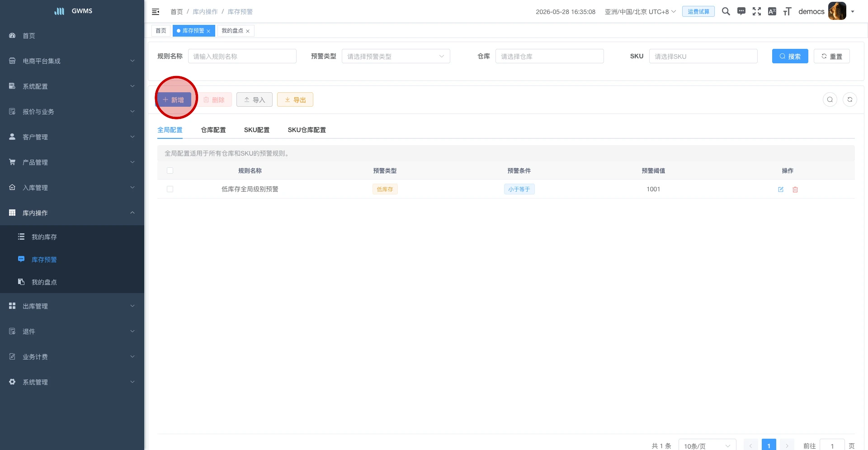Select the SKU配置 tab
Image resolution: width=868 pixels, height=450 pixels.
(257, 130)
